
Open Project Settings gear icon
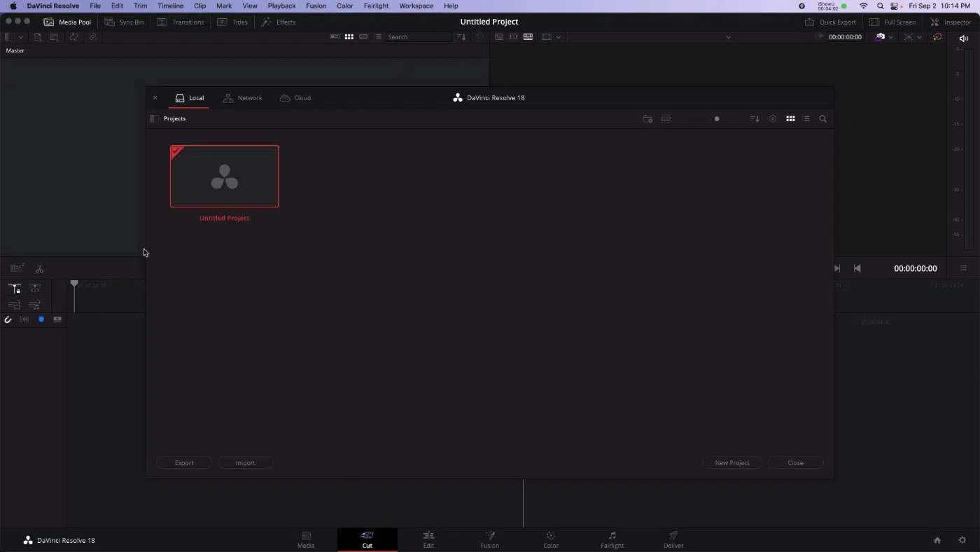pyautogui.click(x=962, y=540)
